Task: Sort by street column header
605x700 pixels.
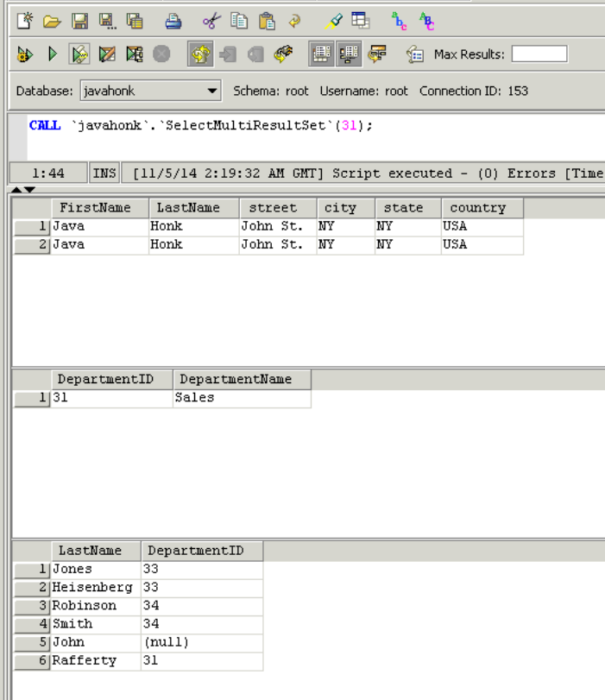Action: coord(278,208)
